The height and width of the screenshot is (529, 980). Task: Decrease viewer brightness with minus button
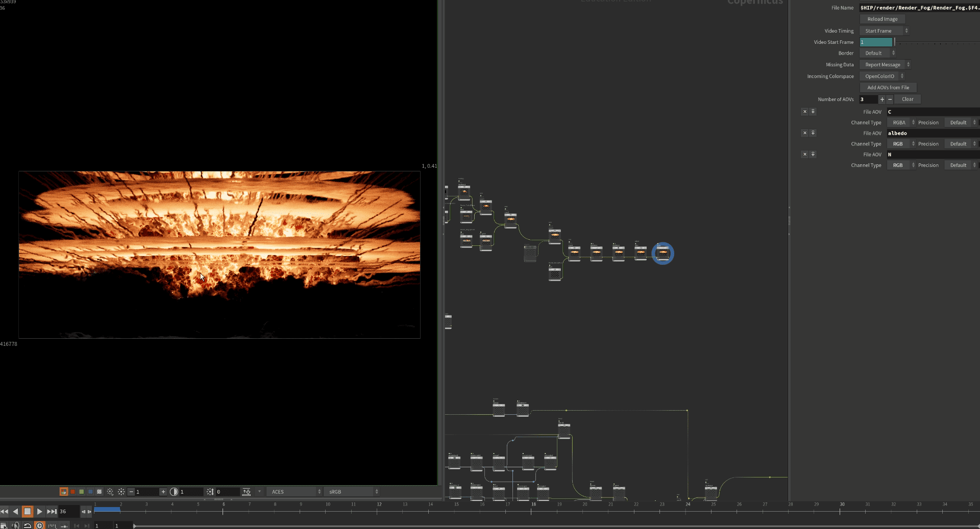131,492
